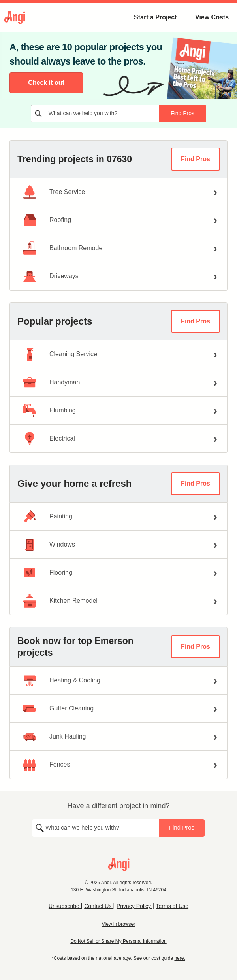Click Find Pros in Popular projects header

coord(196,321)
